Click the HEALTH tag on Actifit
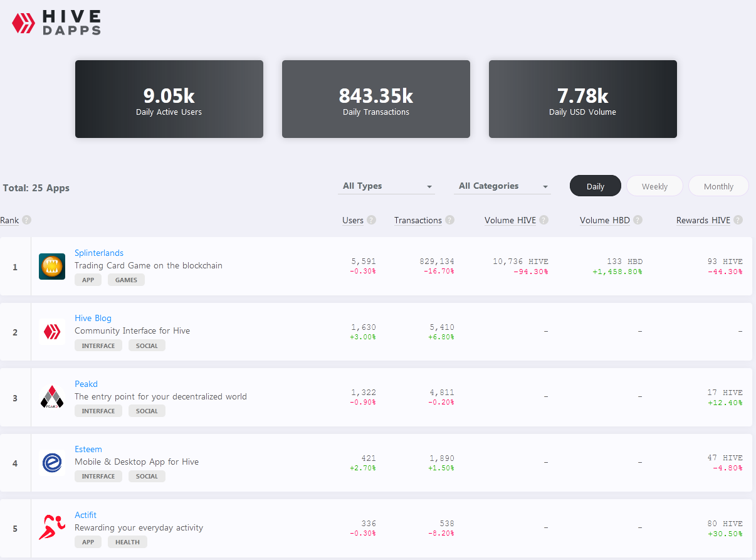This screenshot has height=560, width=756. click(x=127, y=542)
